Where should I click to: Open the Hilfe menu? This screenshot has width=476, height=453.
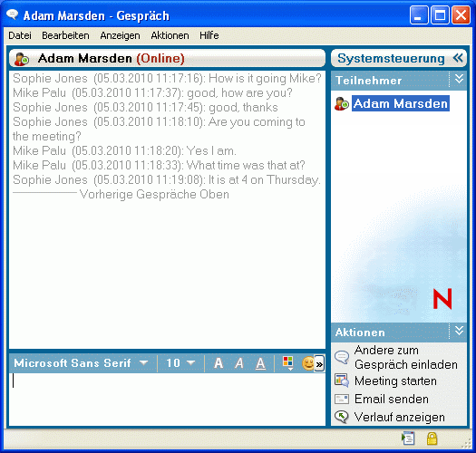[x=209, y=35]
